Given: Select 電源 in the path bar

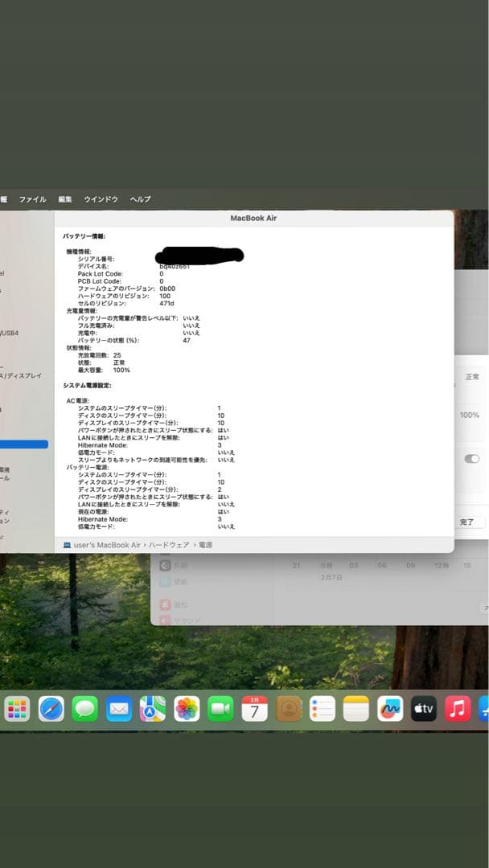Looking at the screenshot, I should click(x=205, y=545).
